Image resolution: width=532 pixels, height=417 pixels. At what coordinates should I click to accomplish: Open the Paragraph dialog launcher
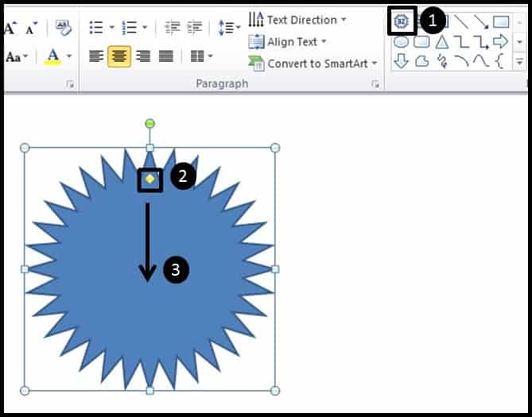[x=375, y=83]
